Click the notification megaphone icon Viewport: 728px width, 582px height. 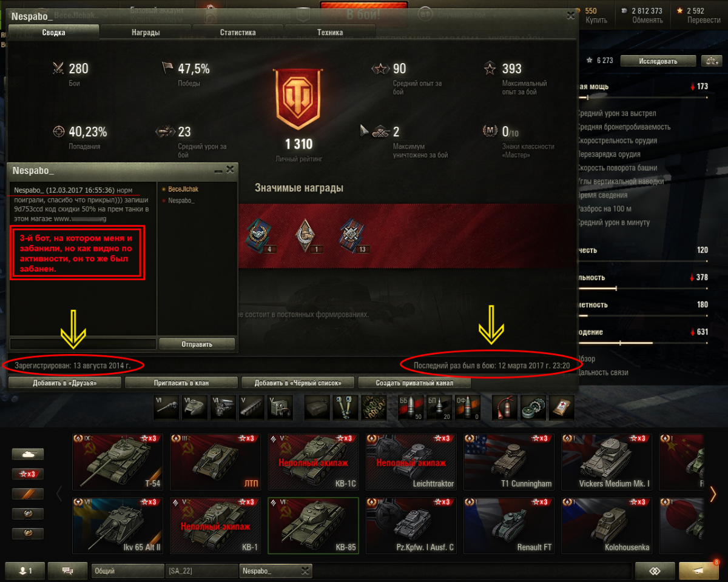[699, 570]
